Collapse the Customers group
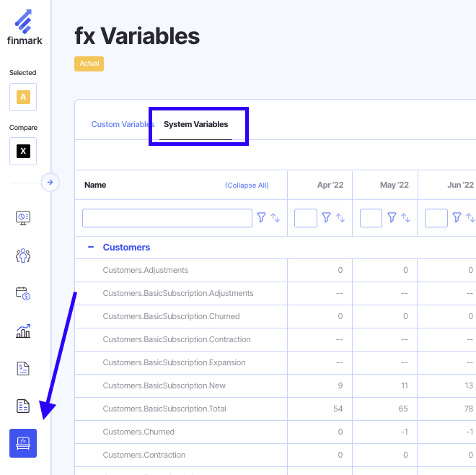This screenshot has width=476, height=475. (91, 247)
